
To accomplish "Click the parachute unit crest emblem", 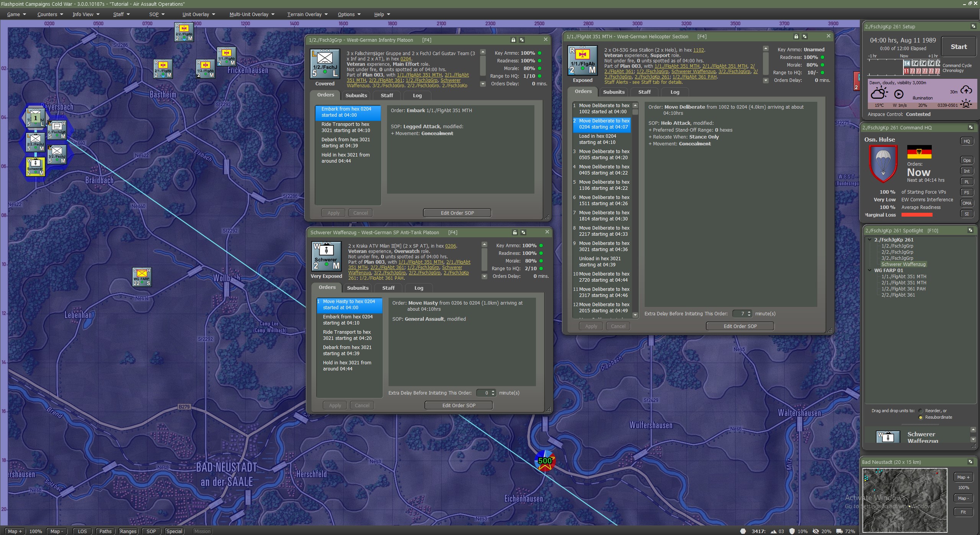I will (883, 163).
